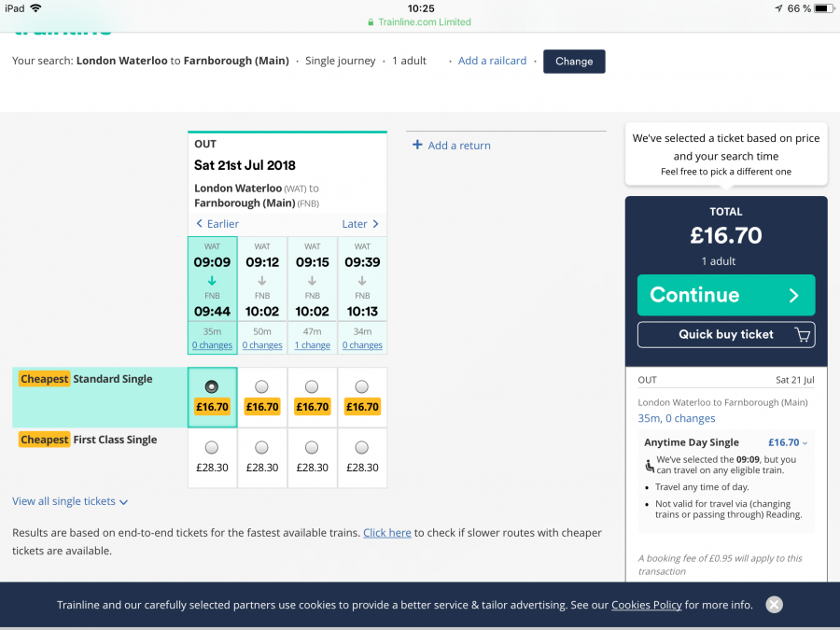The width and height of the screenshot is (840, 630).
Task: Choose Standard Single radio for 10:13 arrival
Action: click(362, 386)
